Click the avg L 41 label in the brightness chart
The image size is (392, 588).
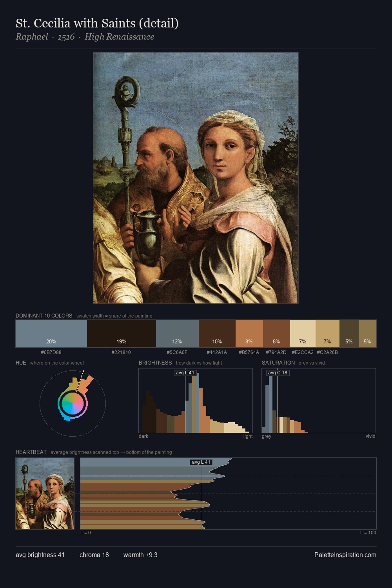pos(185,373)
